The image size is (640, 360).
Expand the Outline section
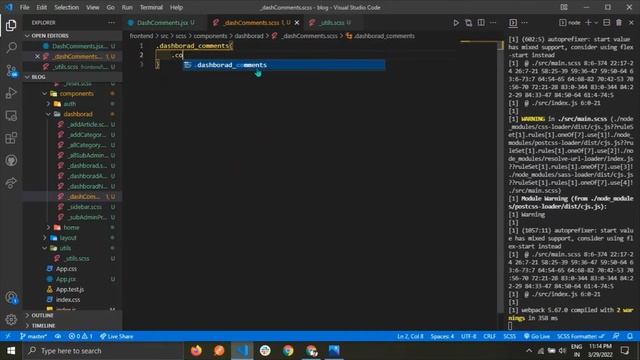pos(73,316)
